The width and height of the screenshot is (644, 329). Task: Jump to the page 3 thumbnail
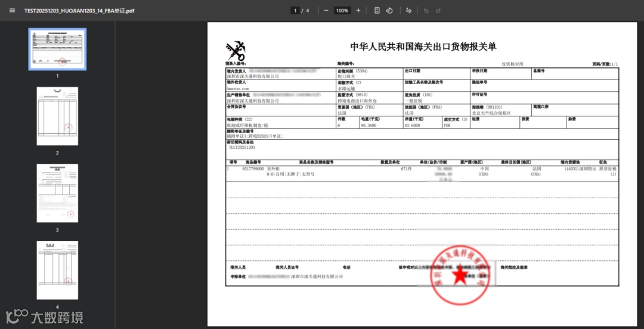[57, 193]
